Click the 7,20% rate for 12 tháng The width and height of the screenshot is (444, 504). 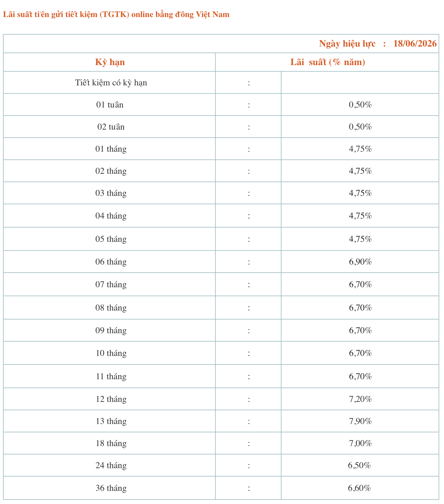pyautogui.click(x=360, y=399)
